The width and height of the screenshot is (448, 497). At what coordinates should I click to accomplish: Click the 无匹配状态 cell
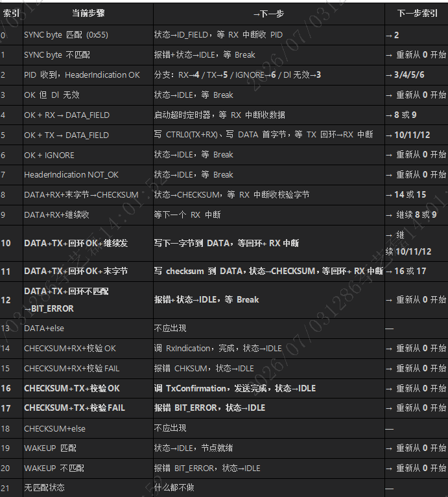pyautogui.click(x=88, y=487)
